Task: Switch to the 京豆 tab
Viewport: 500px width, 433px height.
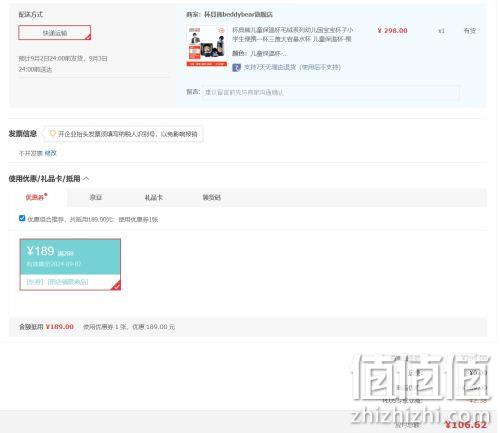Action: point(96,197)
